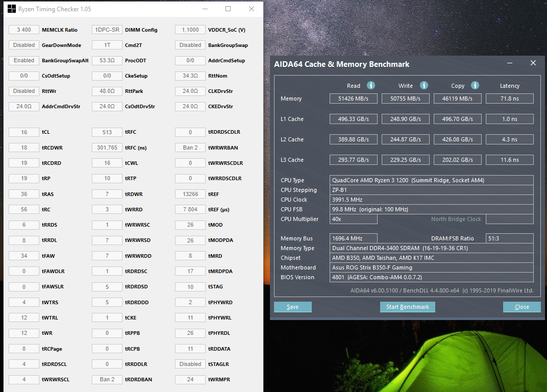Click the Copy info icon in AIDA64
The image size is (547, 392).
[x=475, y=86]
